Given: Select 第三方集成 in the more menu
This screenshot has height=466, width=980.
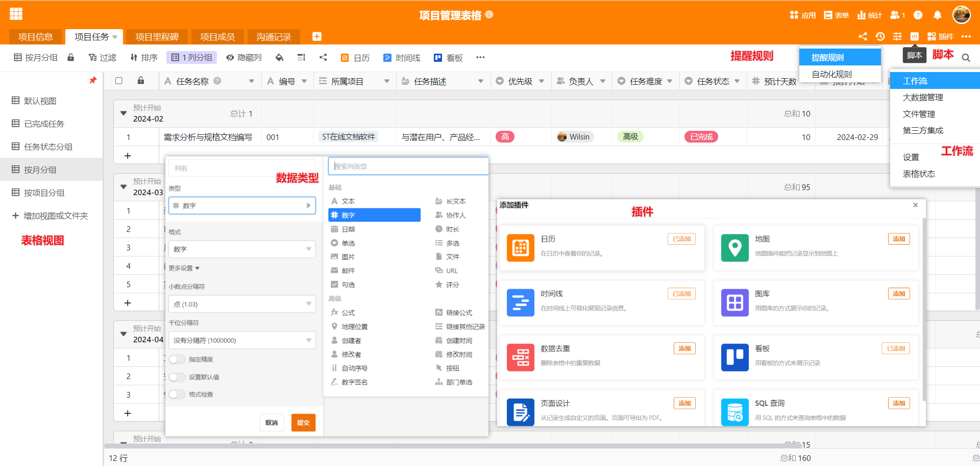Looking at the screenshot, I should tap(935, 130).
